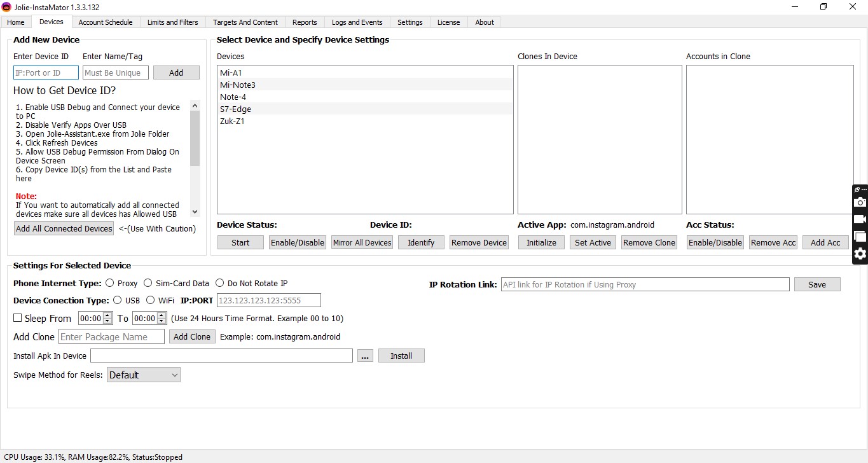Switch to the Account Schedule tab
868x463 pixels.
coord(106,22)
